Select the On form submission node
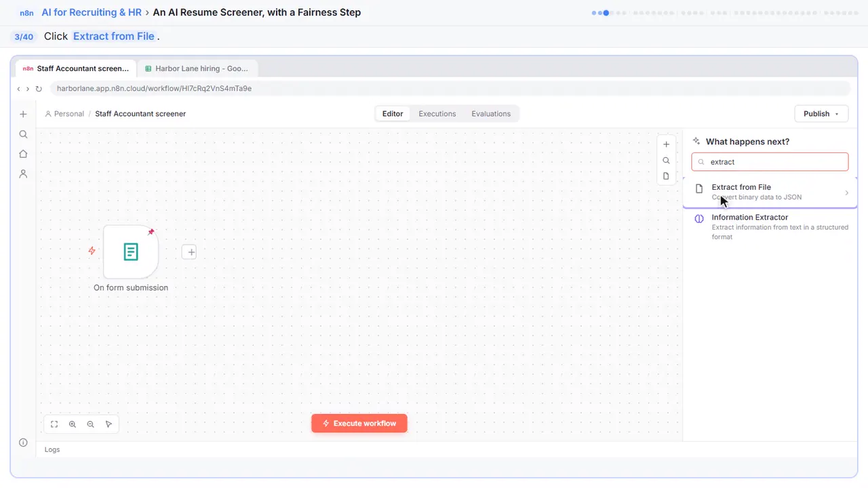Screen dimensions: 868x488 coord(131,252)
